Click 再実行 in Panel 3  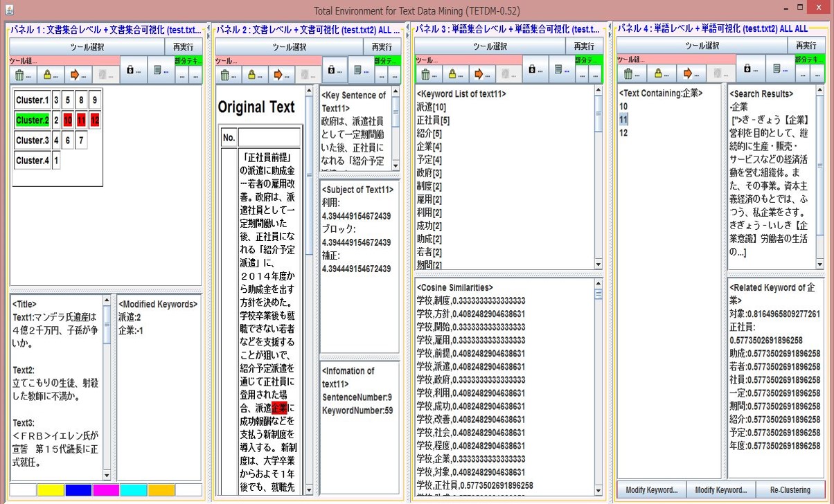(585, 47)
